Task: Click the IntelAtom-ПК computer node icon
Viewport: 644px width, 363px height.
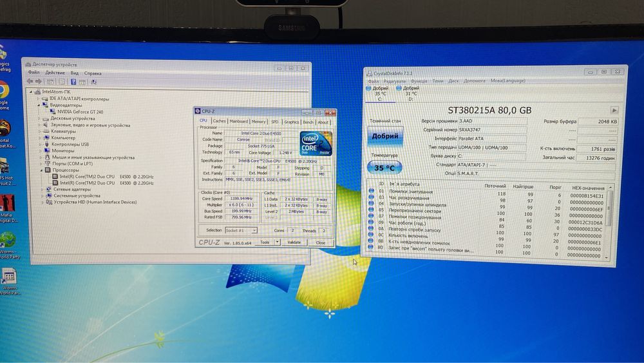Action: 37,92
